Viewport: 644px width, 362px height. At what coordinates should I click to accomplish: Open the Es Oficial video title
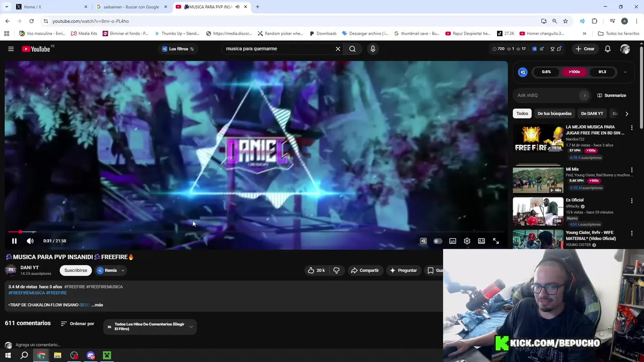point(575,200)
